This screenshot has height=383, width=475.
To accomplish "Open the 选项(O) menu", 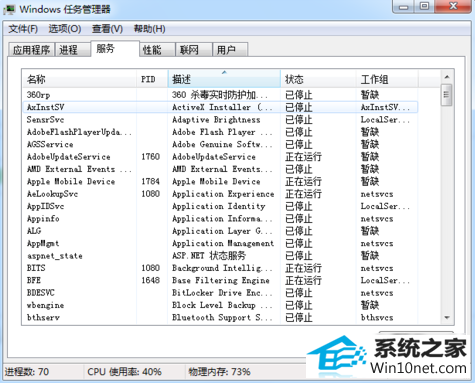I will (x=65, y=29).
